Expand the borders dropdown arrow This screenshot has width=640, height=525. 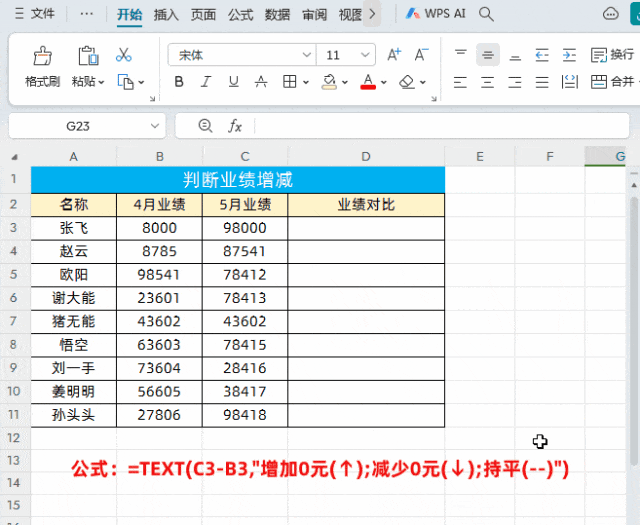tap(306, 82)
